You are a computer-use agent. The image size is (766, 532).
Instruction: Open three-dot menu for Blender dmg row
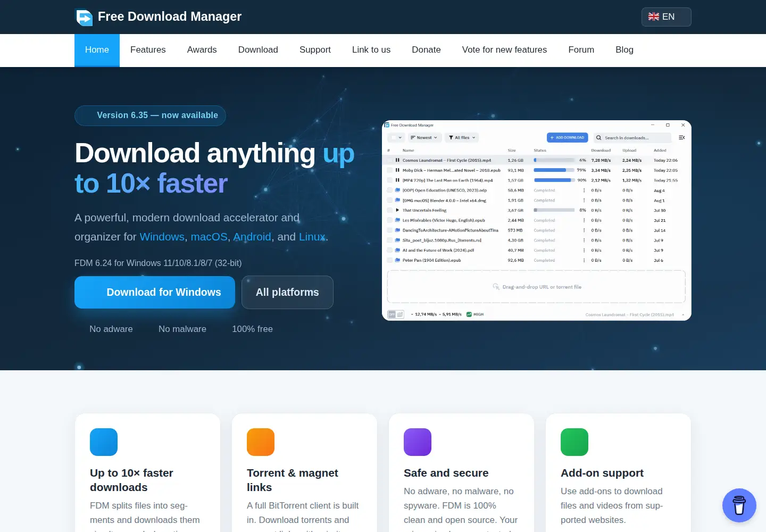coord(584,200)
